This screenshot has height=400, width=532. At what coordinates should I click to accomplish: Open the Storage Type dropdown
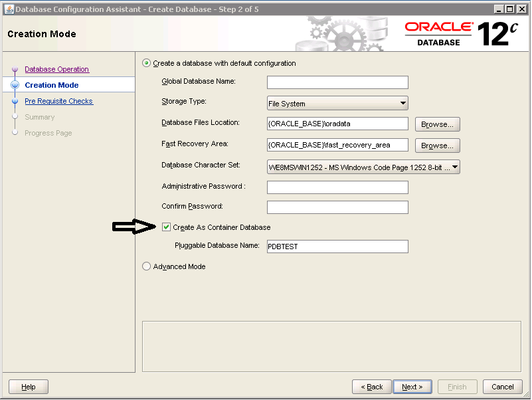pyautogui.click(x=337, y=103)
